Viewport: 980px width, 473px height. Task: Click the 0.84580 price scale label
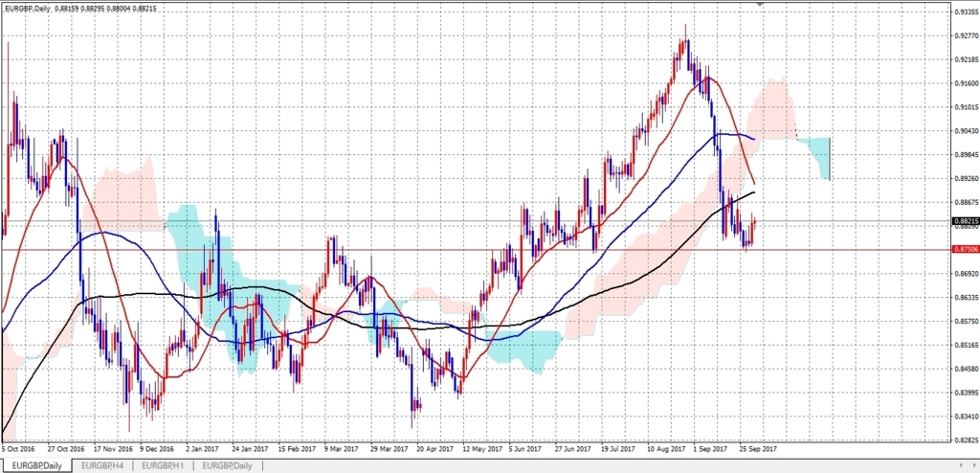click(966, 369)
